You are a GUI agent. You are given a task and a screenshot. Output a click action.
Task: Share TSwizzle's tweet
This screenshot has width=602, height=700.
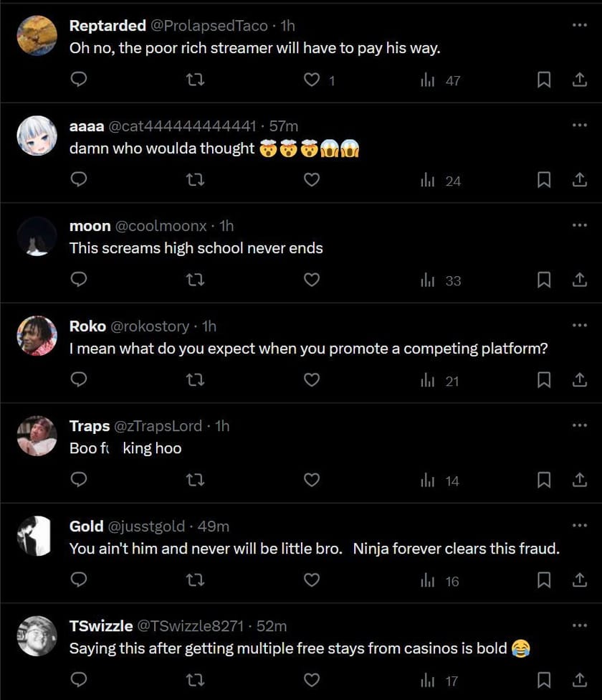[579, 681]
